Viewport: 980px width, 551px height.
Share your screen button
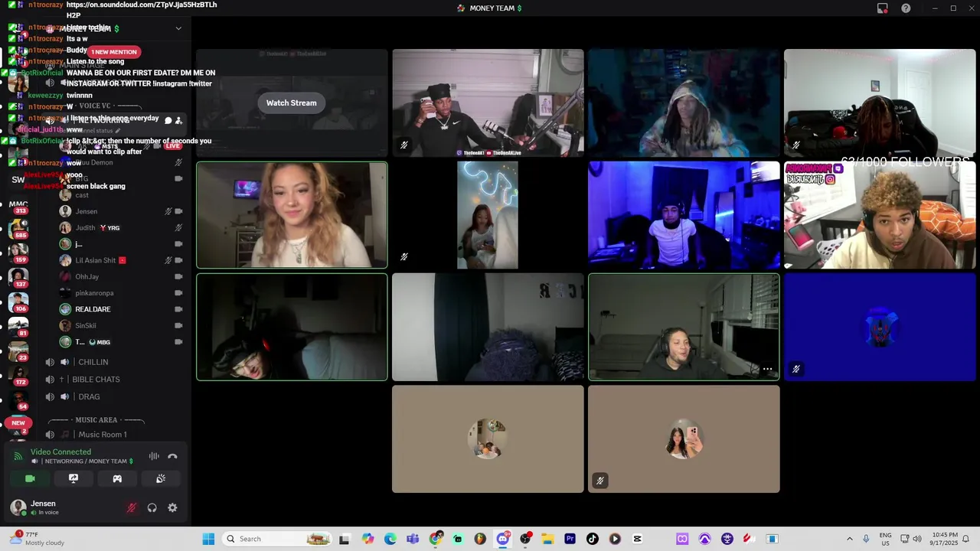pyautogui.click(x=73, y=478)
